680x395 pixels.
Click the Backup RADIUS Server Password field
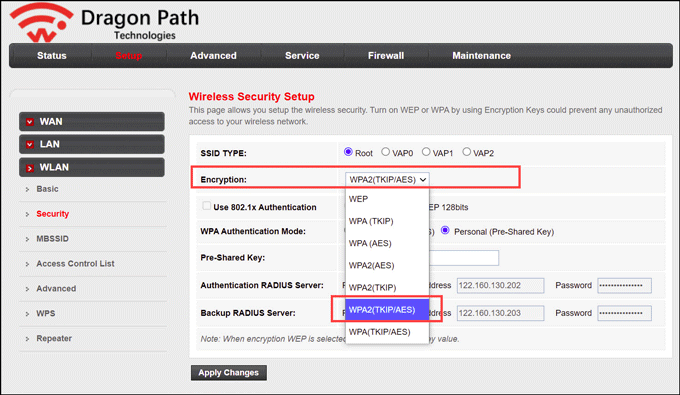click(x=624, y=313)
